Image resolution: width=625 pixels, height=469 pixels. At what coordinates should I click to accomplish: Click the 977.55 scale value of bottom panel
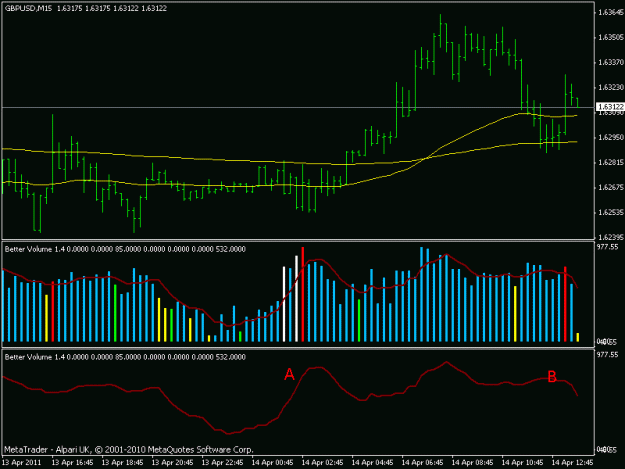tap(607, 355)
